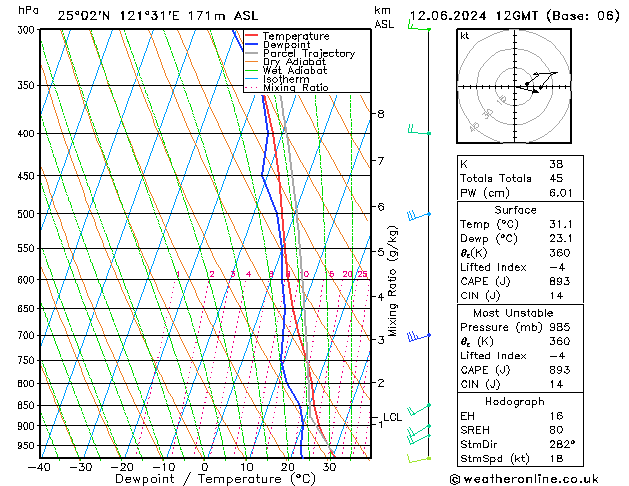629x486 pixels.
Task: Click the Dewpoint / Temperature axis title
Action: point(215,479)
